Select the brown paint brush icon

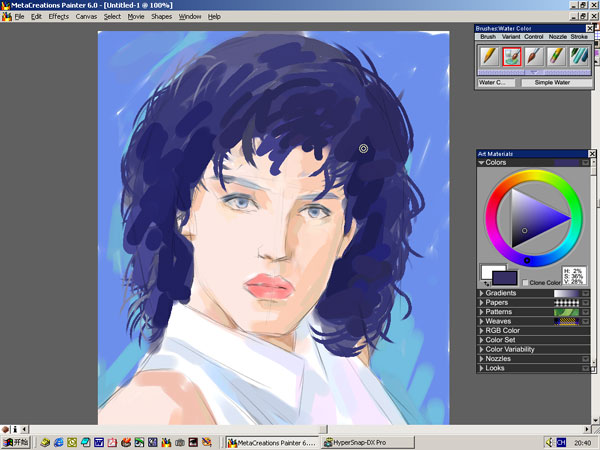pos(534,56)
